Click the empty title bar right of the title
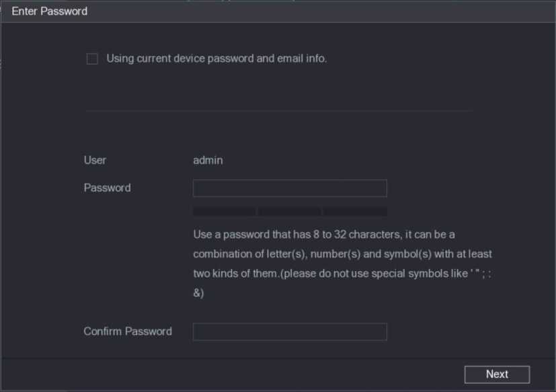 click(x=323, y=11)
